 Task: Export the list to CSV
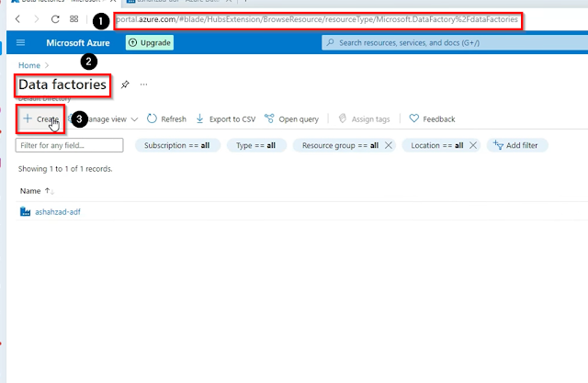coord(226,119)
